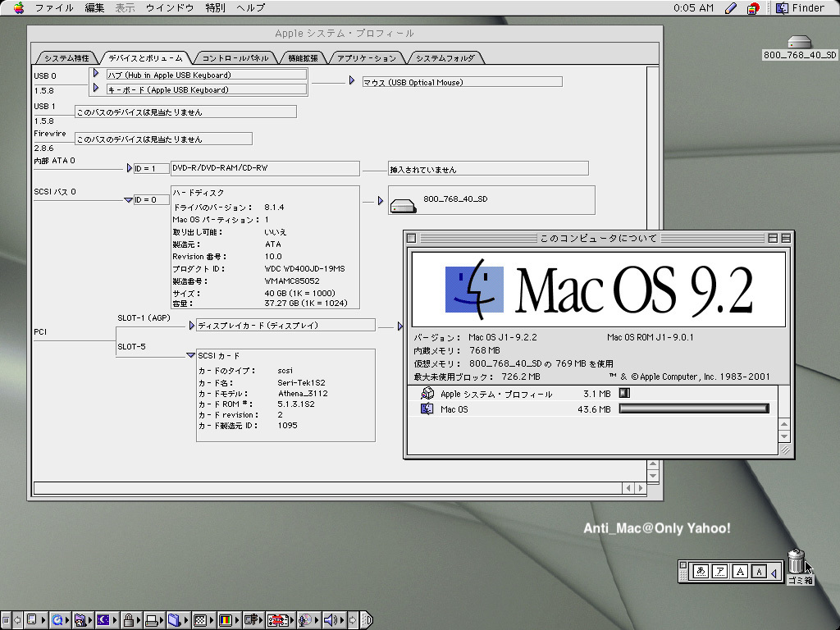Click the Energy Saver moon icon in Control Strip
Viewport: 840px width, 630px height.
point(103,620)
